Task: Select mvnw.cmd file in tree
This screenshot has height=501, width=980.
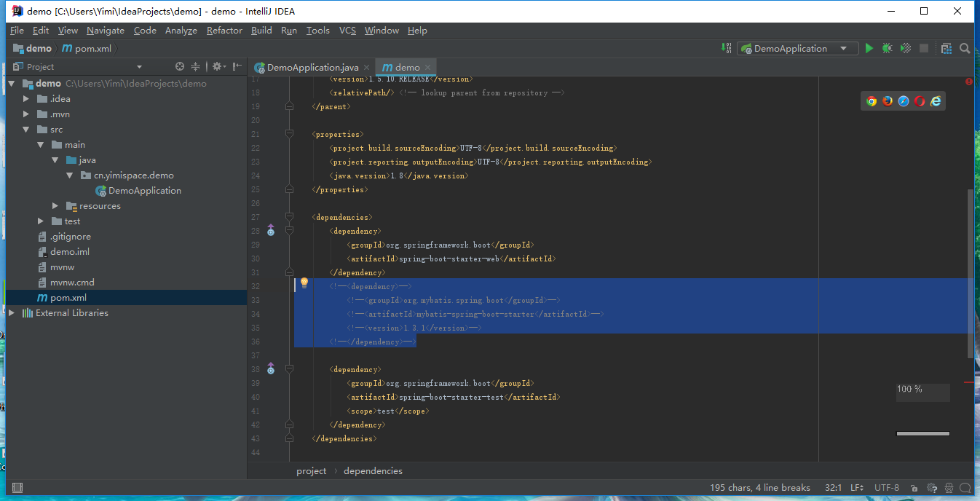Action: (x=66, y=282)
